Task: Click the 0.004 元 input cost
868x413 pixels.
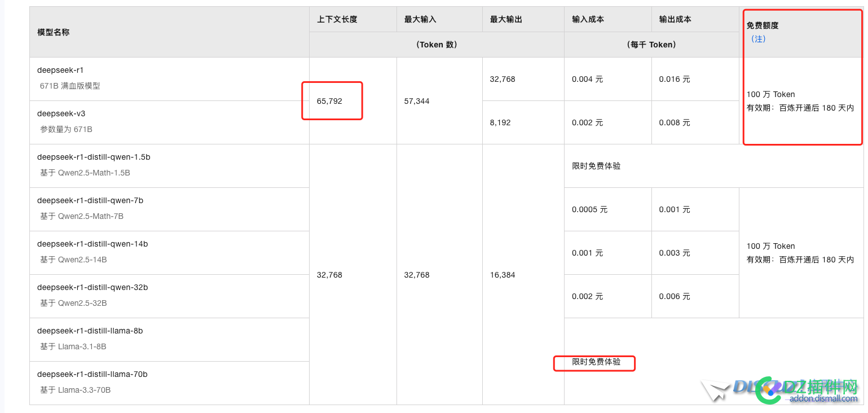Action: tap(588, 79)
